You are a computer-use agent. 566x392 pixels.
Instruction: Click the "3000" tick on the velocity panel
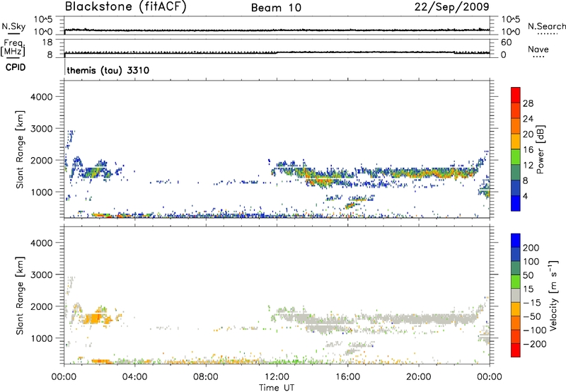pyautogui.click(x=42, y=275)
